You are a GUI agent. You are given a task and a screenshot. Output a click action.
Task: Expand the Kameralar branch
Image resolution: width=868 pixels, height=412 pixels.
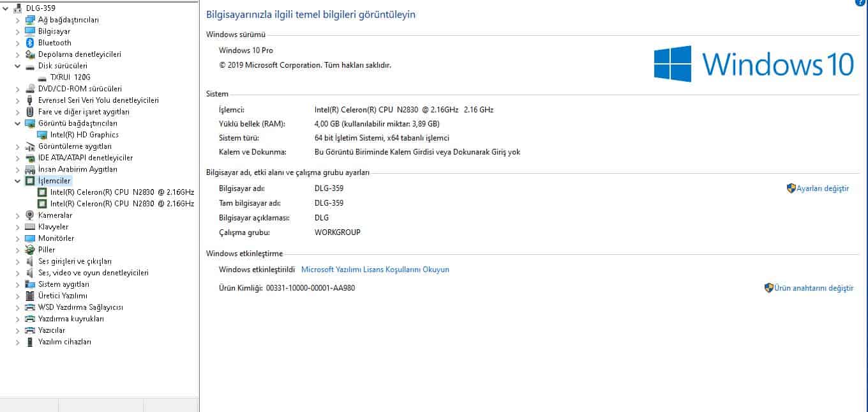(x=17, y=215)
